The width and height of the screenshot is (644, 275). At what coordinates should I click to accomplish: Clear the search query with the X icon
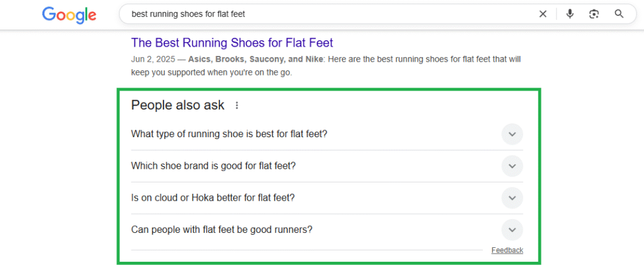click(x=543, y=14)
